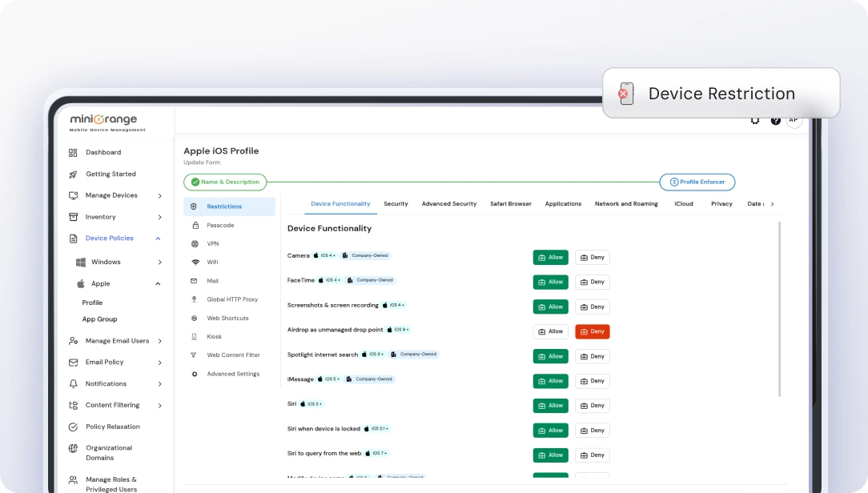Deny Camera access for company-owned devices
Viewport: 868px width, 493px height.
point(593,257)
